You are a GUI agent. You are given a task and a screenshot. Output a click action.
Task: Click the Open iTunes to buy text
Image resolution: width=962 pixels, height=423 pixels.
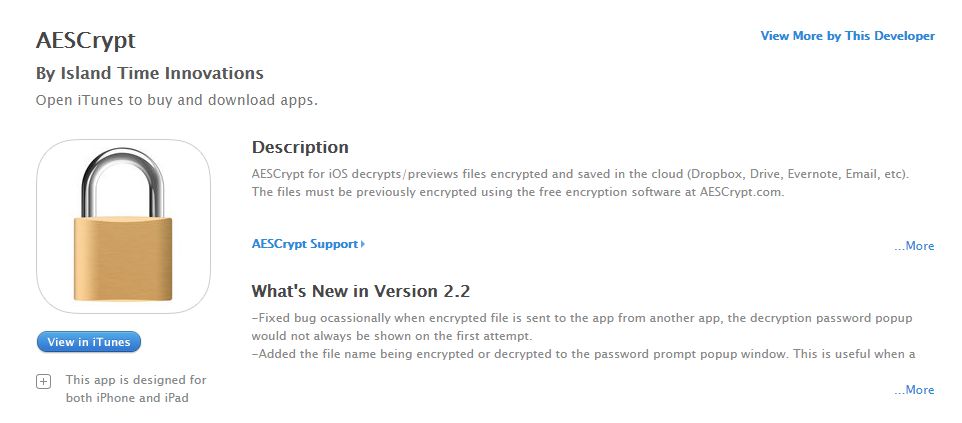(177, 100)
